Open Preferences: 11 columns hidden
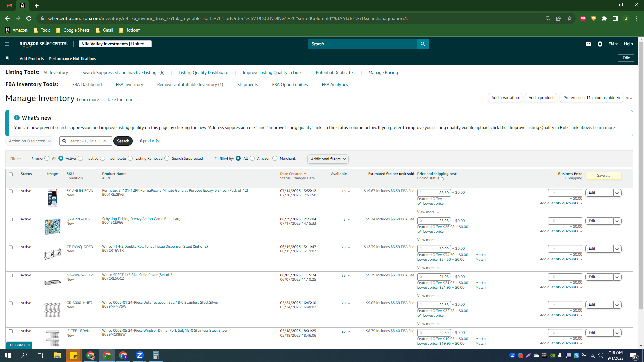The height and width of the screenshot is (362, 644). (x=591, y=98)
